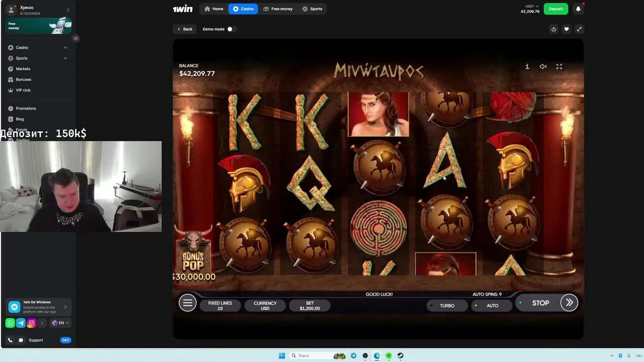Open the support chat bubble icon
This screenshot has height=362, width=644.
point(21,340)
